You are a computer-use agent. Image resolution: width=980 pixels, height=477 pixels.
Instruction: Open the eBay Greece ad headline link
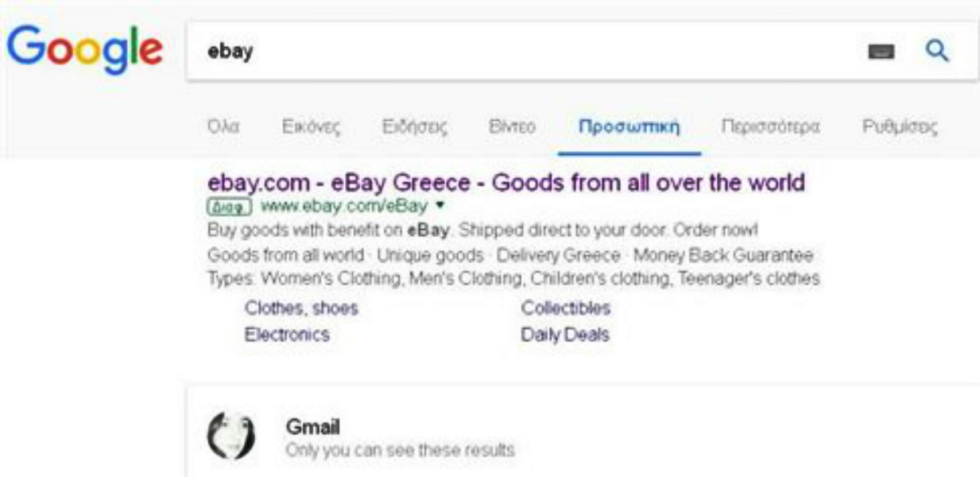click(505, 183)
